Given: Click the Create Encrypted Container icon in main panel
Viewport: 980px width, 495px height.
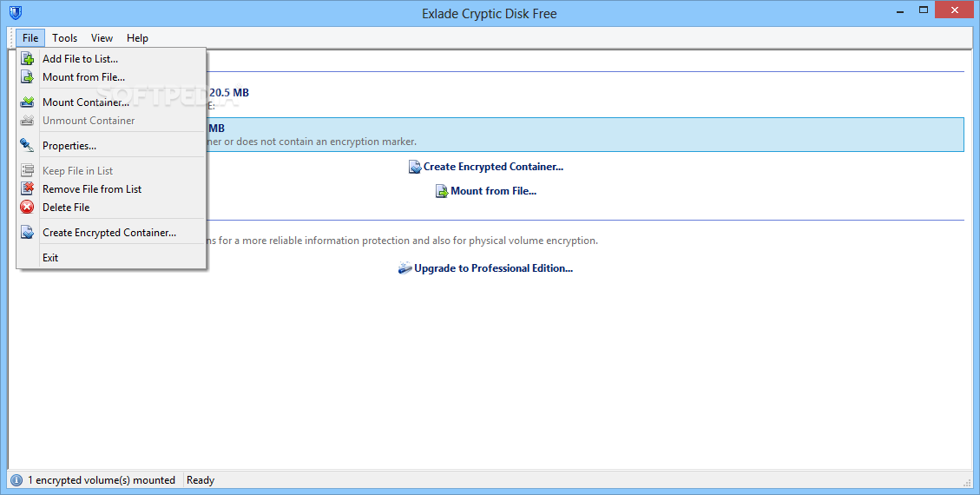Looking at the screenshot, I should [x=415, y=167].
